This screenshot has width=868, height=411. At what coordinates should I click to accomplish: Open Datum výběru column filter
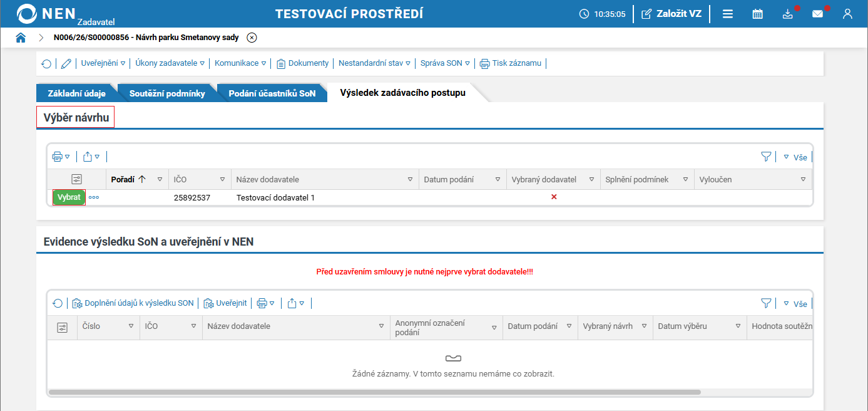click(x=738, y=326)
